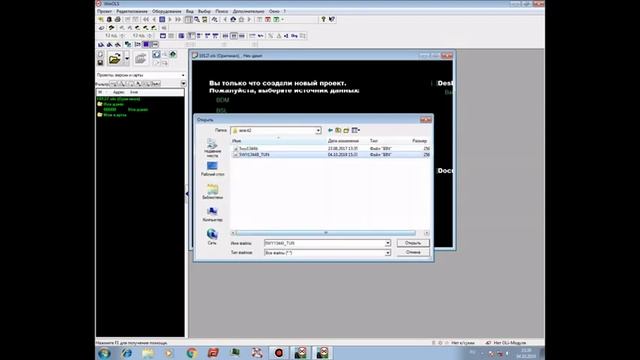Open Chrome from the taskbar
Screen dimensions: 640x360
click(191, 353)
